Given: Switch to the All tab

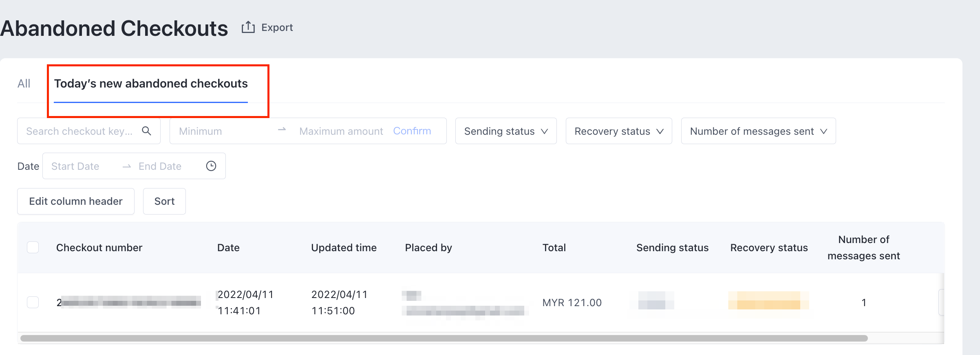Looking at the screenshot, I should click(24, 83).
